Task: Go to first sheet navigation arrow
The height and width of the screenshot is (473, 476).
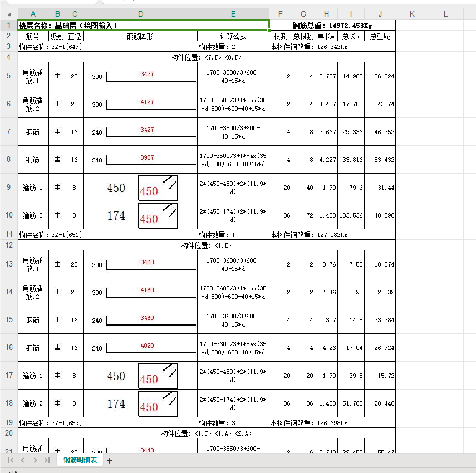Action: (11, 460)
